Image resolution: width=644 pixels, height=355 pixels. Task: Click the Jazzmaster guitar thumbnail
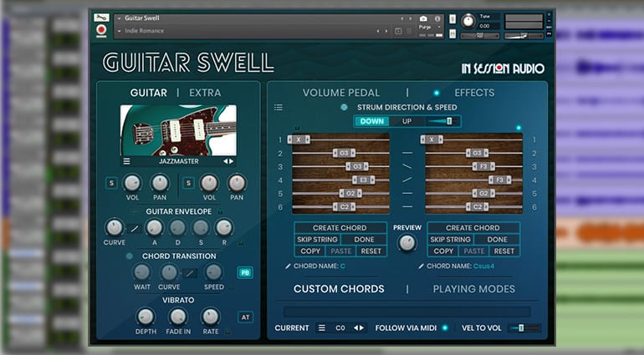pos(178,130)
